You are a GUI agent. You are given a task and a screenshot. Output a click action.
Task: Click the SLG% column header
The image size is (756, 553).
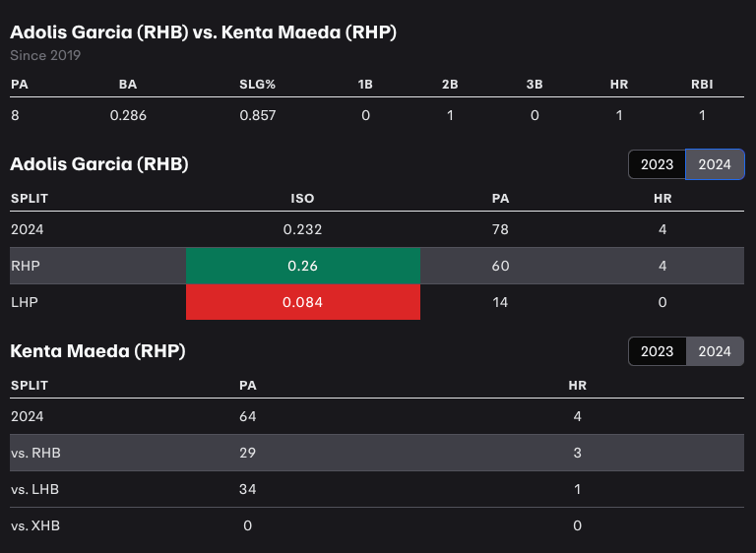(x=257, y=85)
